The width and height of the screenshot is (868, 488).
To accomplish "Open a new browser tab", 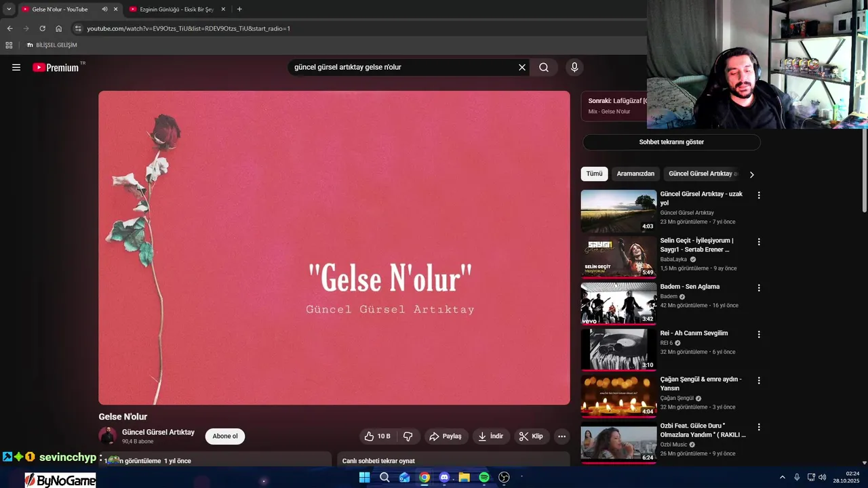I will point(239,9).
